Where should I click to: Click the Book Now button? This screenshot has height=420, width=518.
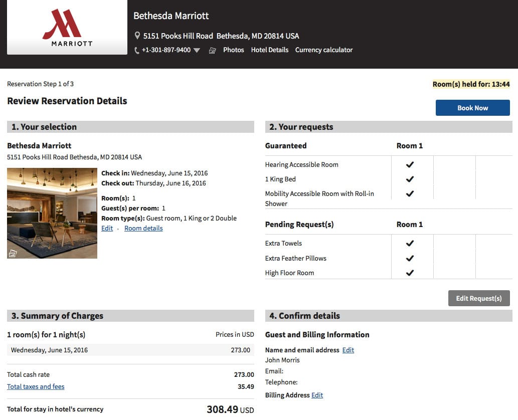(472, 107)
